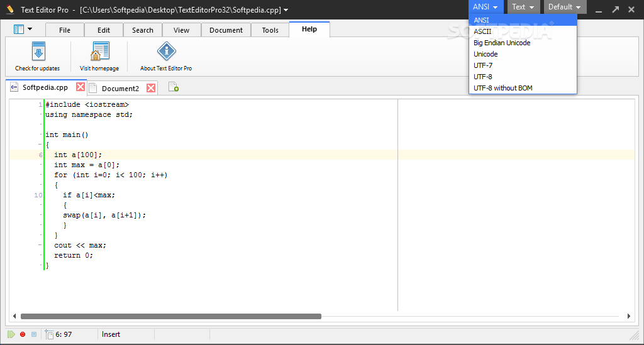
Task: Click the 'int main()' line
Action: (x=67, y=134)
